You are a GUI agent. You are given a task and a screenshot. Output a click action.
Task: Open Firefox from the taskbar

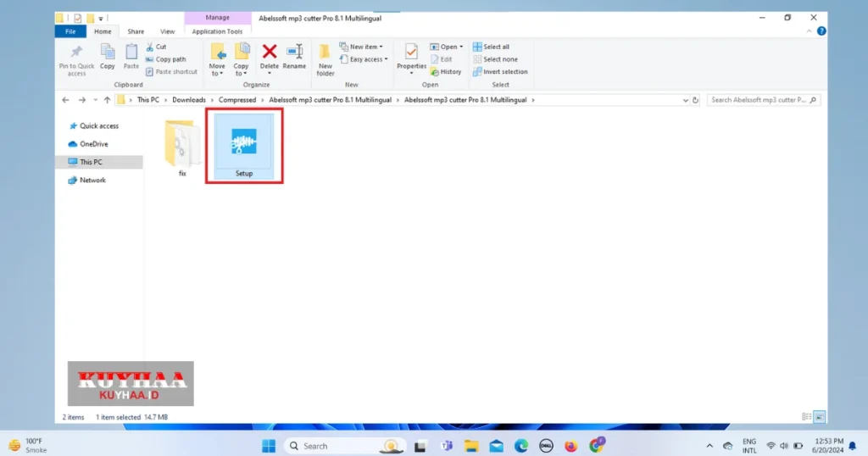(570, 446)
